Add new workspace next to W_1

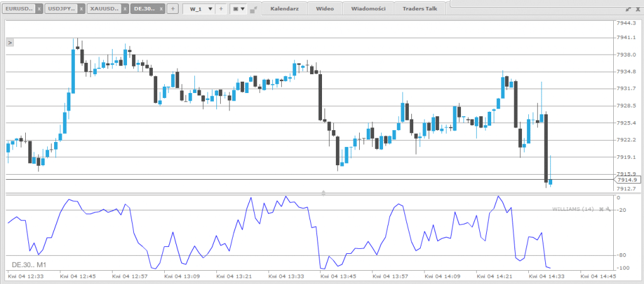[x=221, y=9]
